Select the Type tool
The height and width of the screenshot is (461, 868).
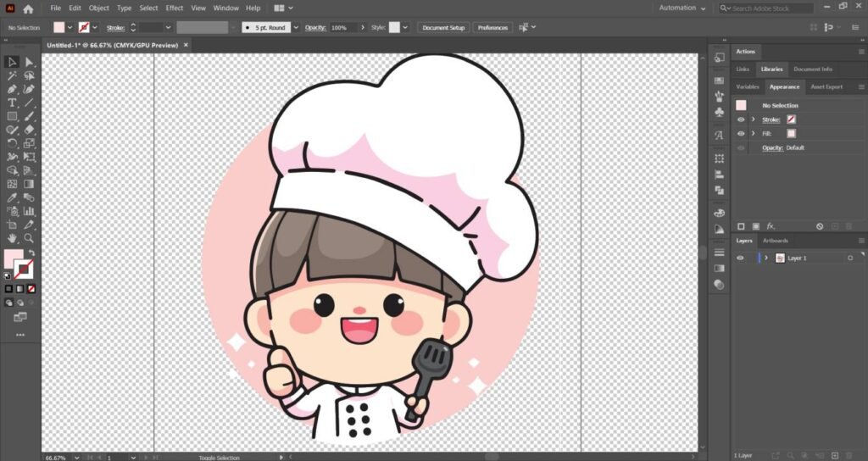pos(12,103)
